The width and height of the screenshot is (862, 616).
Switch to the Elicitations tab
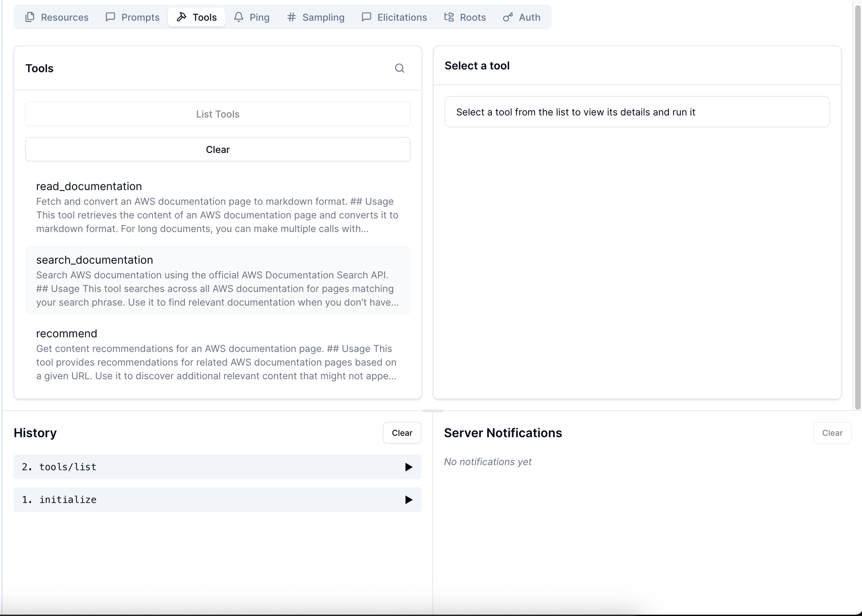tap(394, 17)
